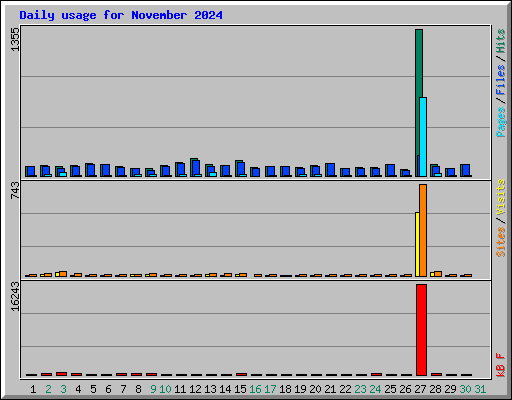This screenshot has height=400, width=512.
Task: Click day label 14 on the axis
Action: pos(225,389)
